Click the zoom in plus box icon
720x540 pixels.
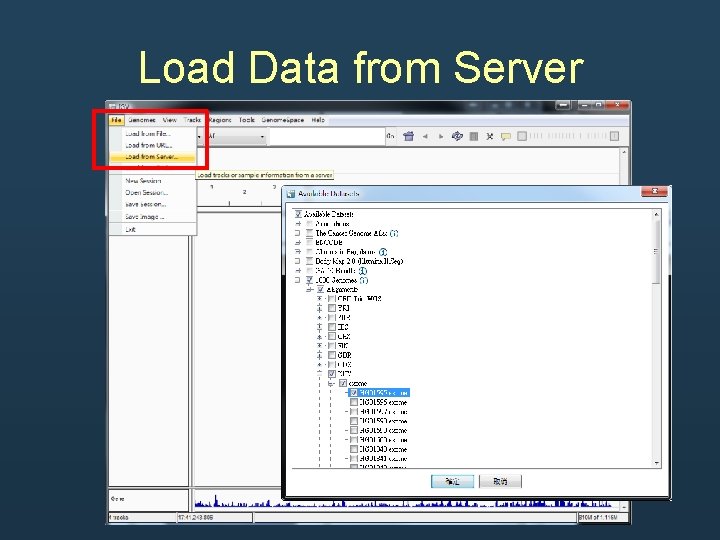(x=614, y=136)
